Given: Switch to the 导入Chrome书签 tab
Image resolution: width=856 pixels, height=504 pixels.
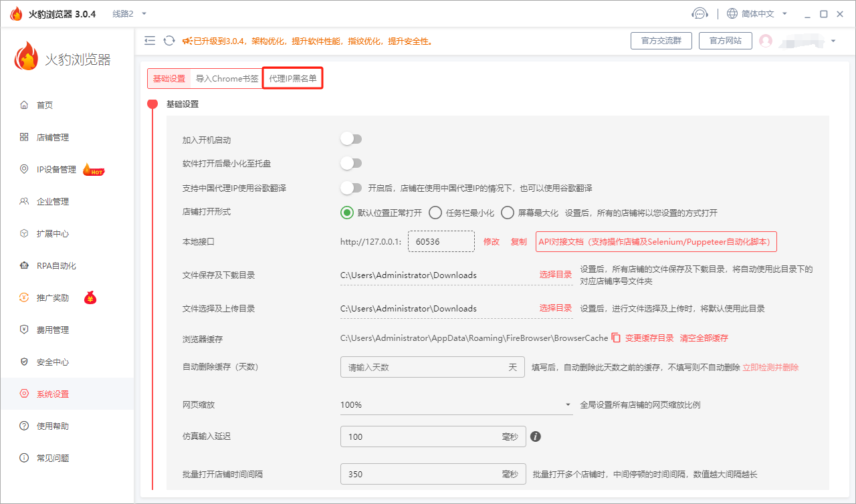Looking at the screenshot, I should click(227, 78).
